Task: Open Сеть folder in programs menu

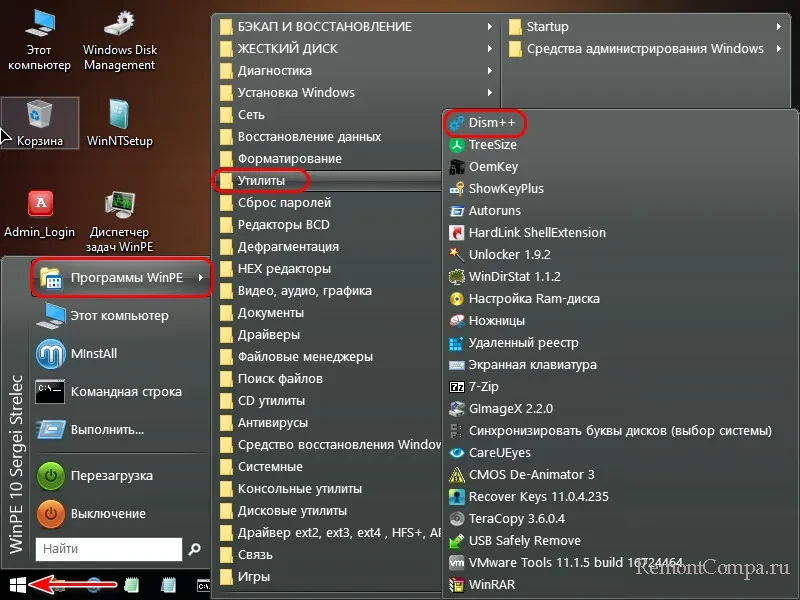Action: 328,115
